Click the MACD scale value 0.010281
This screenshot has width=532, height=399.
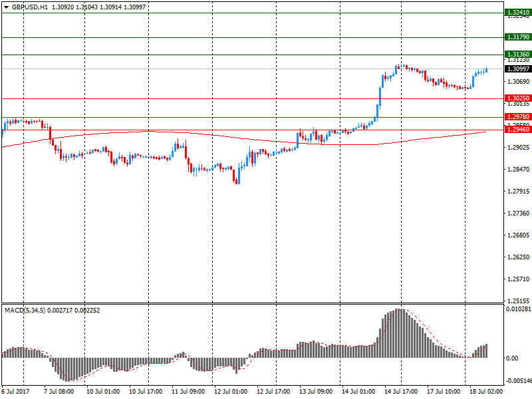(519, 309)
